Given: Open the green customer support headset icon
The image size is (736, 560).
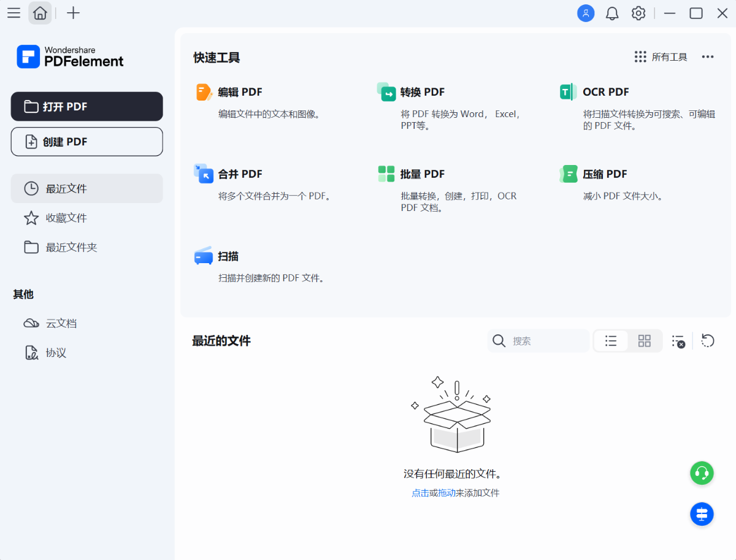Looking at the screenshot, I should click(702, 473).
